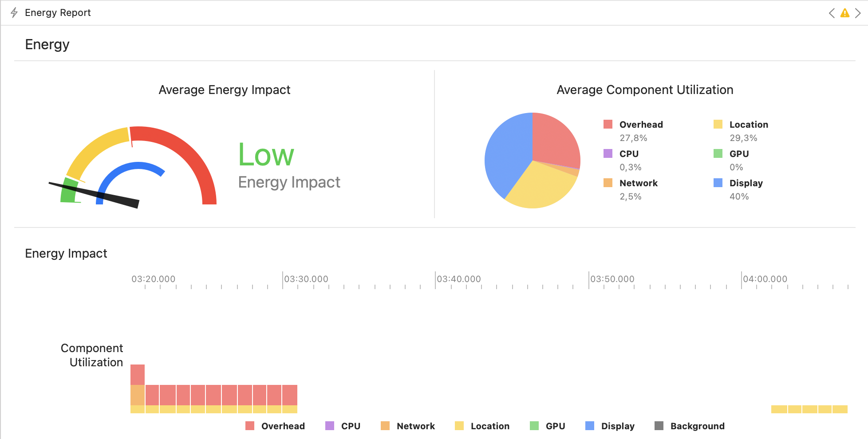868x439 pixels.
Task: Open the yellow warning triangle indicator
Action: click(x=845, y=13)
